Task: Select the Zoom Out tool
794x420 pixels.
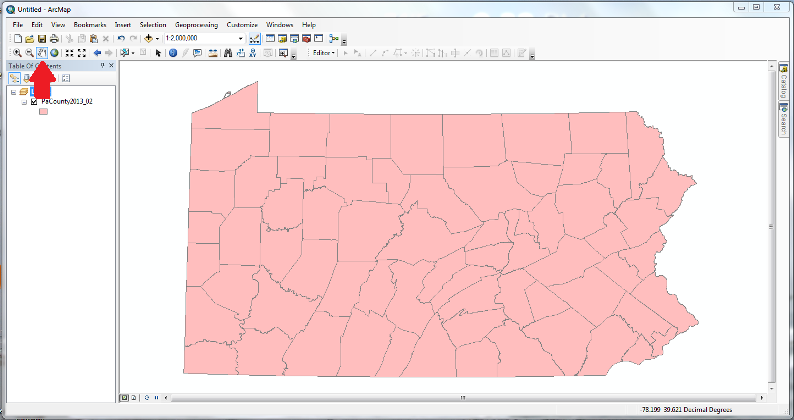Action: pos(29,53)
